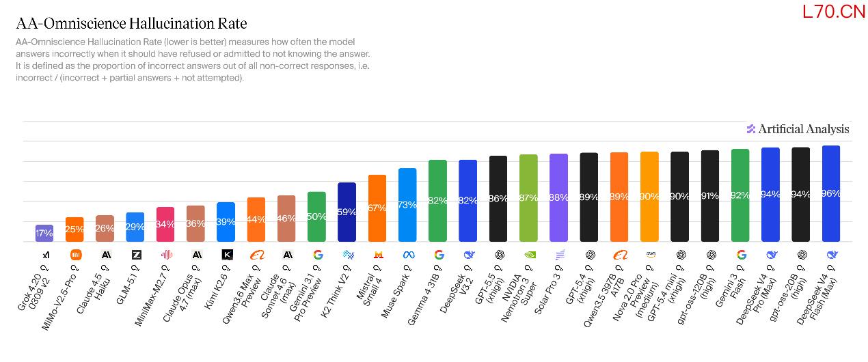
Task: Select the DeepSeek V4 Flash bar showing 96%
Action: (x=831, y=193)
